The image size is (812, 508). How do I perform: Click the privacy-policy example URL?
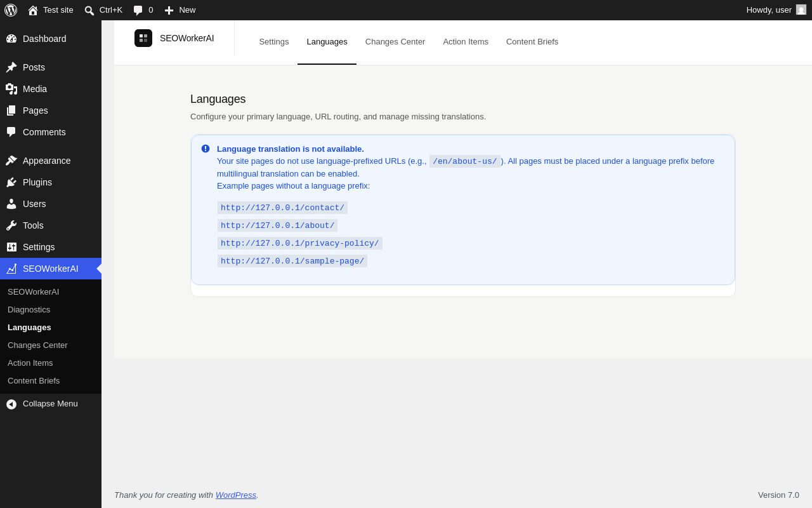[x=300, y=243]
